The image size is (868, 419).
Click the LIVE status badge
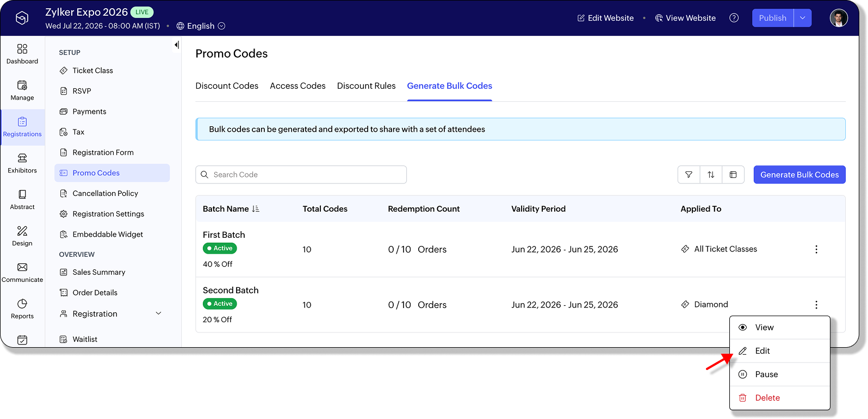tap(142, 12)
